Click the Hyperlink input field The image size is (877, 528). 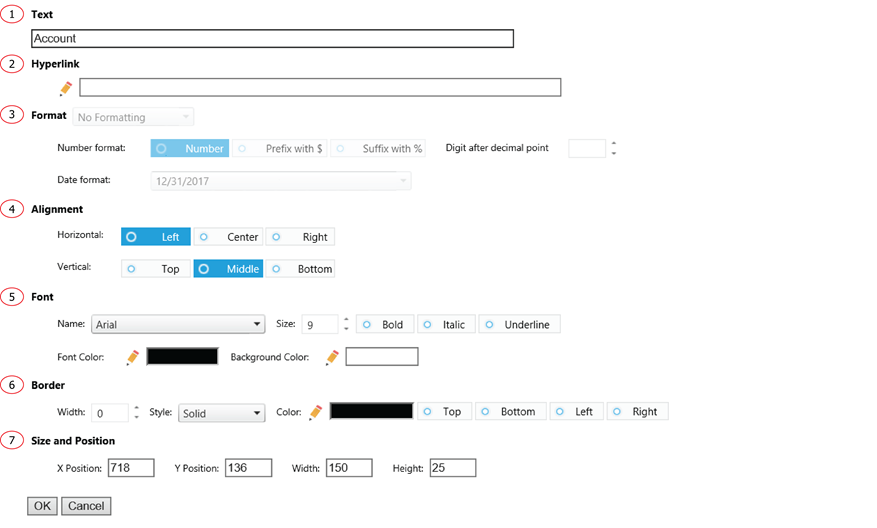(320, 87)
